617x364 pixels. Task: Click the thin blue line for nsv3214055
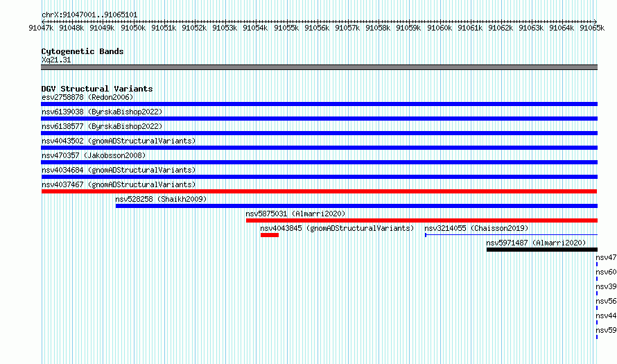511,235
